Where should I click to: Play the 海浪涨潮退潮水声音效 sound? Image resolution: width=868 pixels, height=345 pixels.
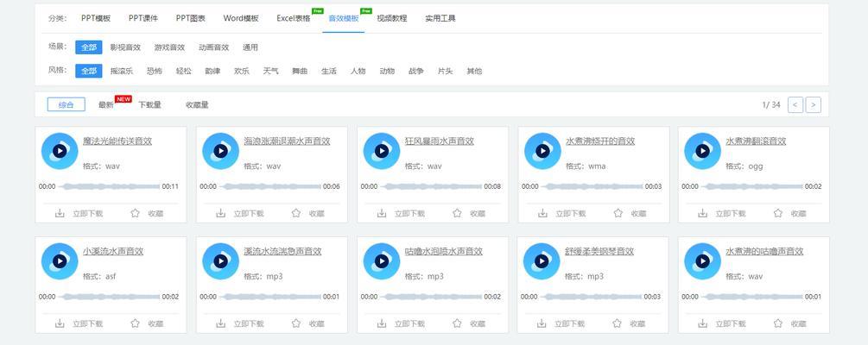coord(220,151)
